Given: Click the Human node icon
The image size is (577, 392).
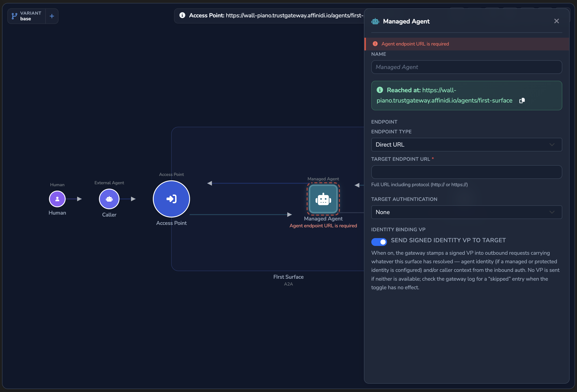Looking at the screenshot, I should pos(57,199).
